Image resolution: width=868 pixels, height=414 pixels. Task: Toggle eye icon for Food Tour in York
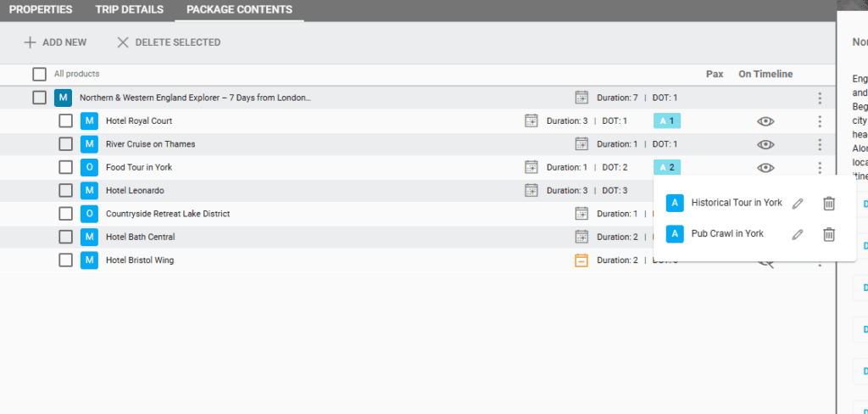coord(765,167)
